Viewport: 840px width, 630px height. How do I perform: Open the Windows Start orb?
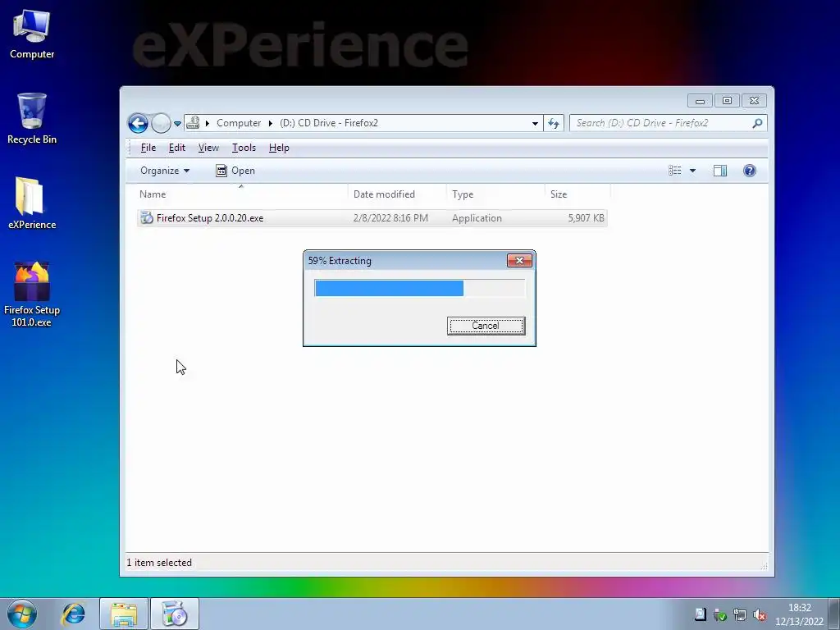pos(22,614)
